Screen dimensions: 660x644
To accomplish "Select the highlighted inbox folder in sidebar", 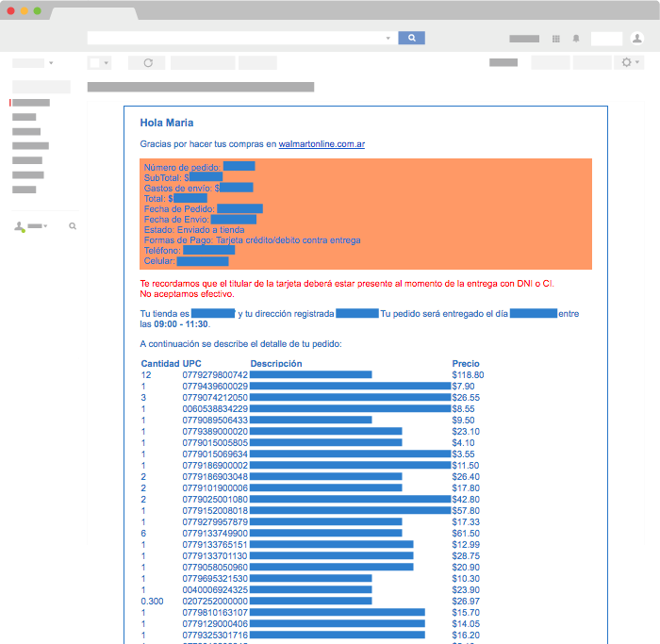I will [x=31, y=103].
